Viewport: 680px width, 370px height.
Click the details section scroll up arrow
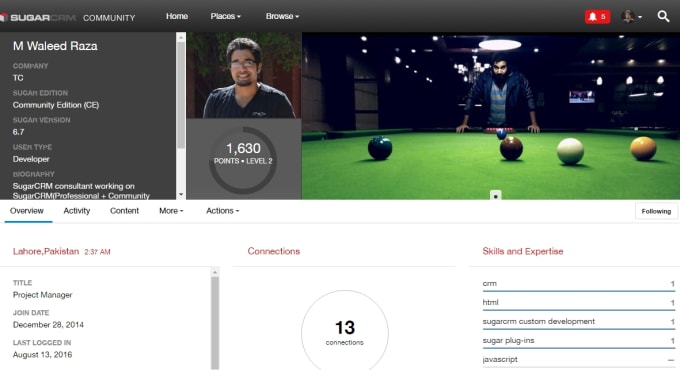click(215, 272)
